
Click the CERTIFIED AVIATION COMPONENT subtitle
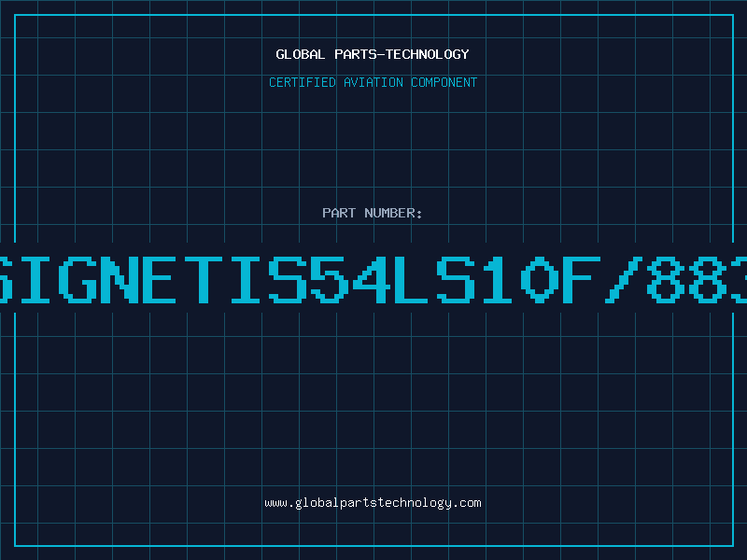[x=373, y=82]
